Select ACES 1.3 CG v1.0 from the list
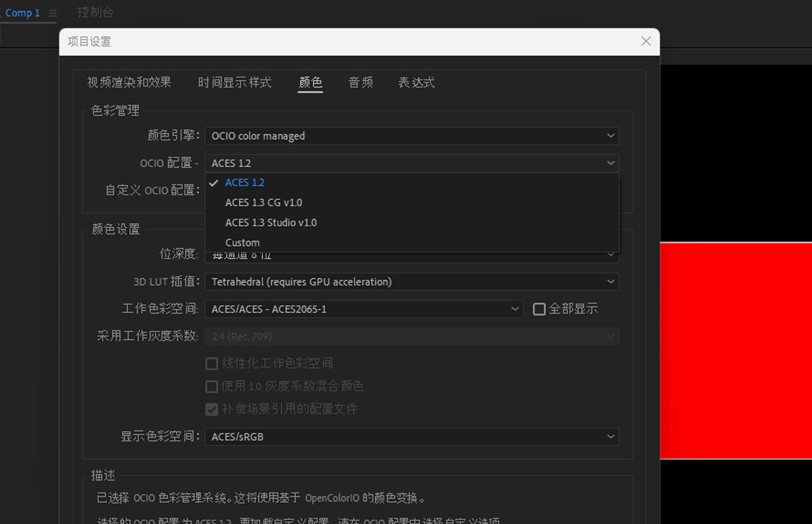Screen dimensions: 812x524 (264, 202)
